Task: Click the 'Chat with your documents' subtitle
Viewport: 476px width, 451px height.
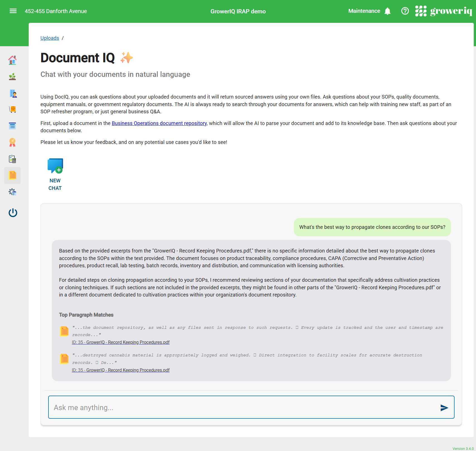Action: point(115,74)
